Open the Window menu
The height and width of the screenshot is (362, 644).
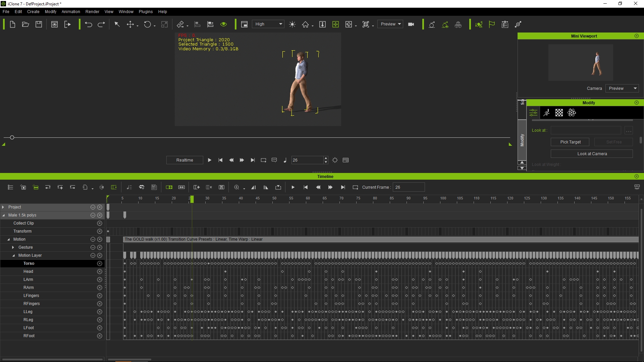click(x=126, y=12)
